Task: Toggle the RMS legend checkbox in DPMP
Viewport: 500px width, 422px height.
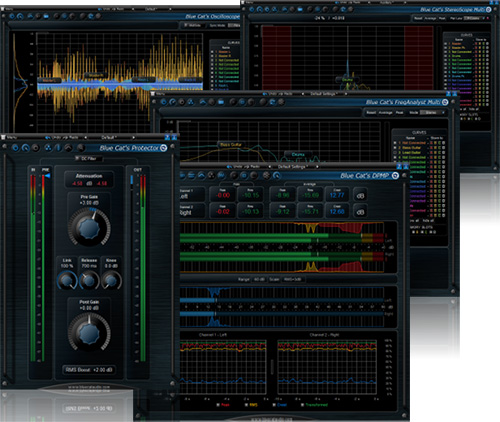Action: [246, 405]
